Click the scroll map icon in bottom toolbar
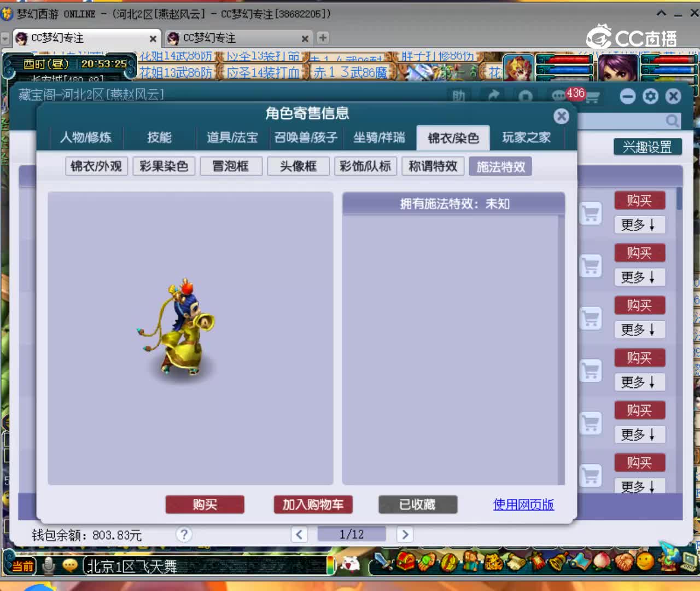Screen dimensions: 700x591 515,562
